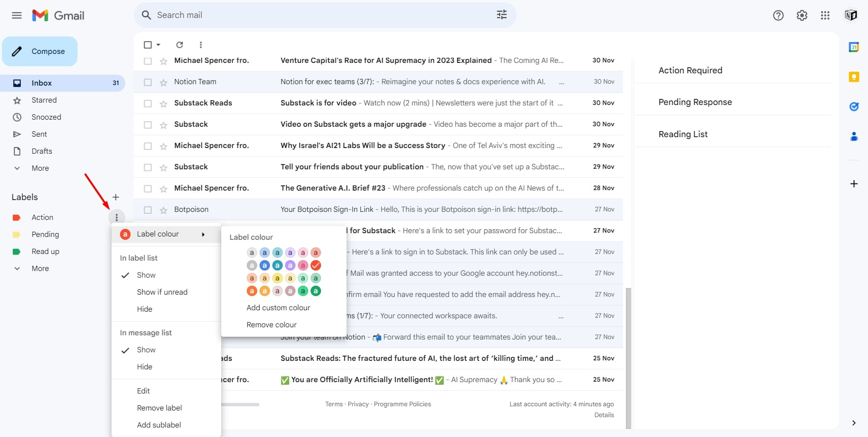Tick checkbox for Notion Team email
The height and width of the screenshot is (437, 868).
tap(148, 82)
